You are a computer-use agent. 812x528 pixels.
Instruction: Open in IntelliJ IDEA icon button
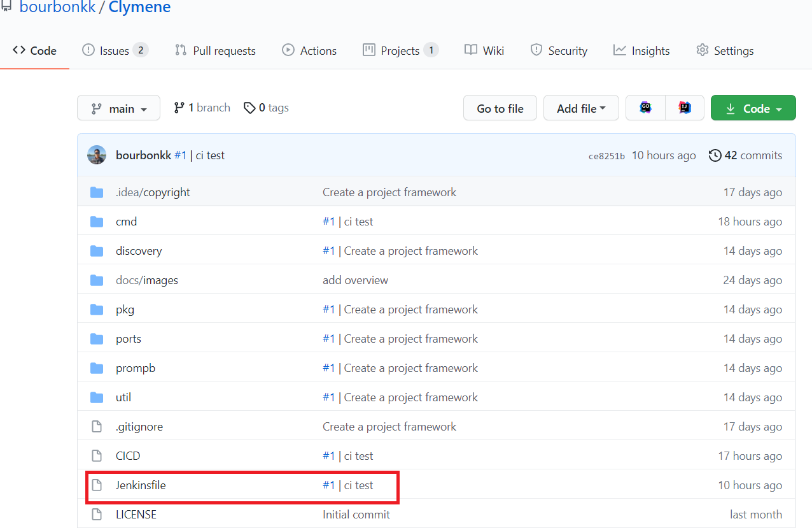point(685,108)
